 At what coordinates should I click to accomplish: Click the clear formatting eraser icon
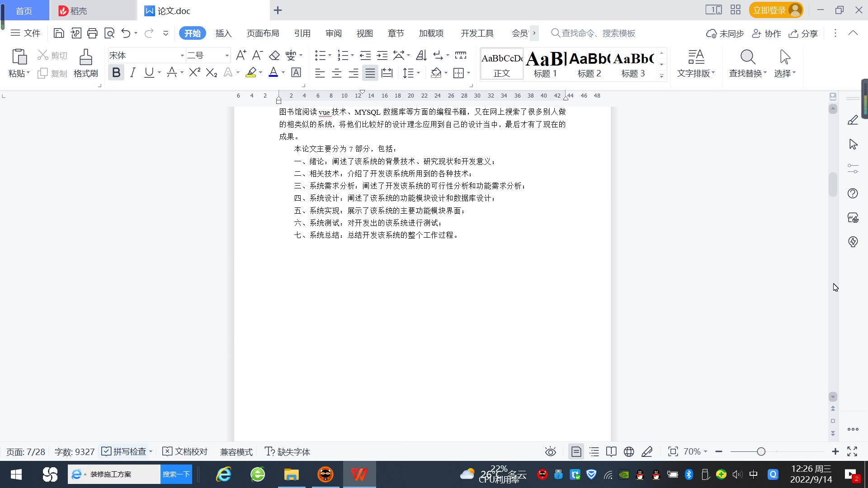274,56
